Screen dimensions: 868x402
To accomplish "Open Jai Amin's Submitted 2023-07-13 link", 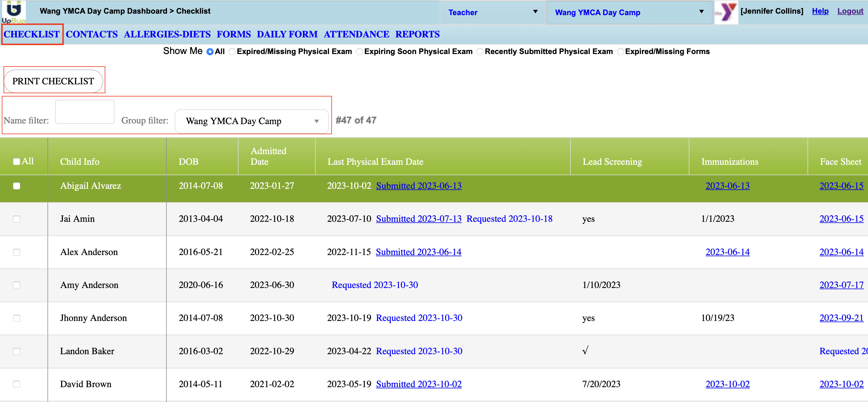I will pyautogui.click(x=419, y=219).
